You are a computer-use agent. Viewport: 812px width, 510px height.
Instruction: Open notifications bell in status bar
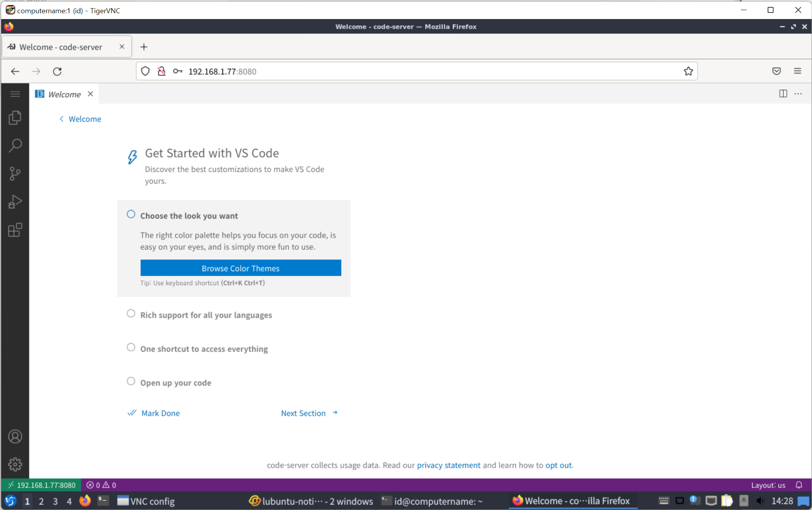(799, 485)
